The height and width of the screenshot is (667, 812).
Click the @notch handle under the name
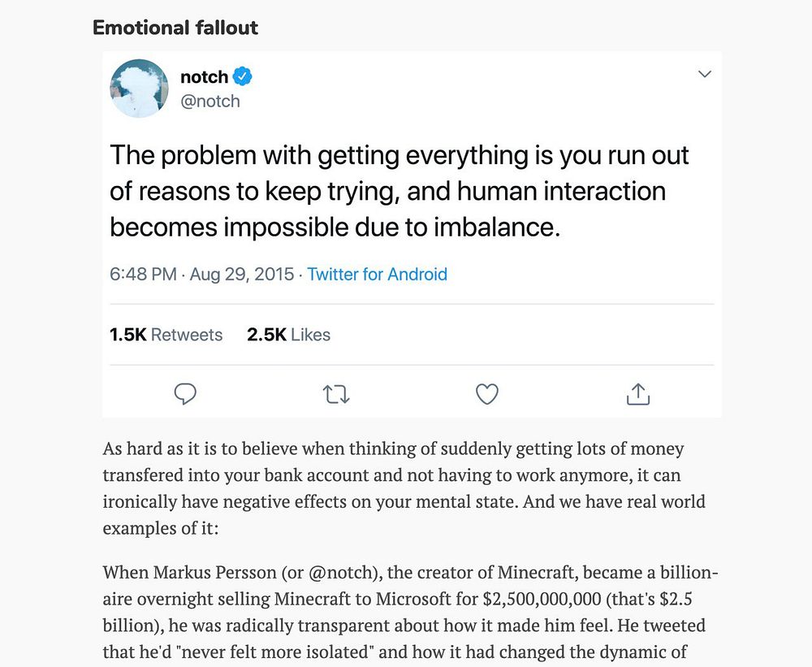pyautogui.click(x=209, y=102)
